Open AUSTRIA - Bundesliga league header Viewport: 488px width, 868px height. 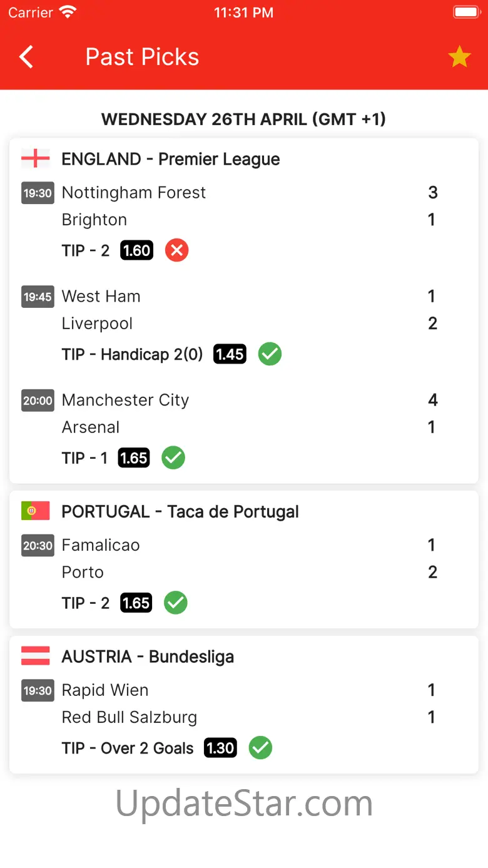click(148, 656)
